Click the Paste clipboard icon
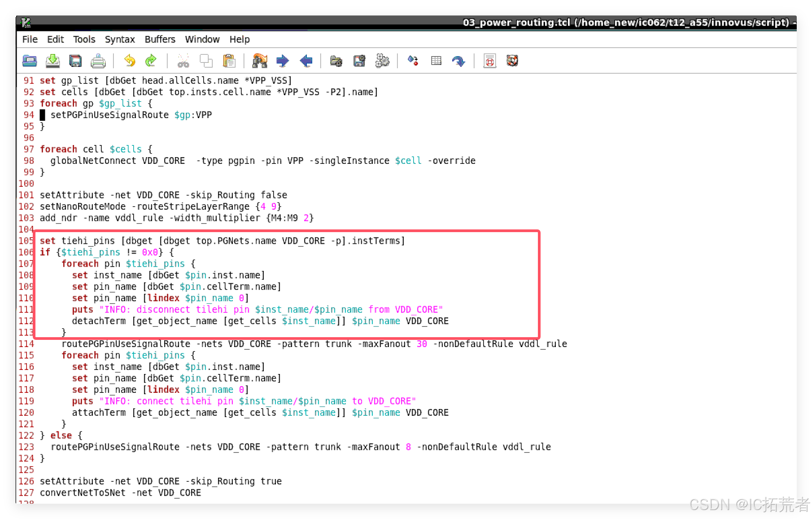The image size is (812, 519). [229, 61]
